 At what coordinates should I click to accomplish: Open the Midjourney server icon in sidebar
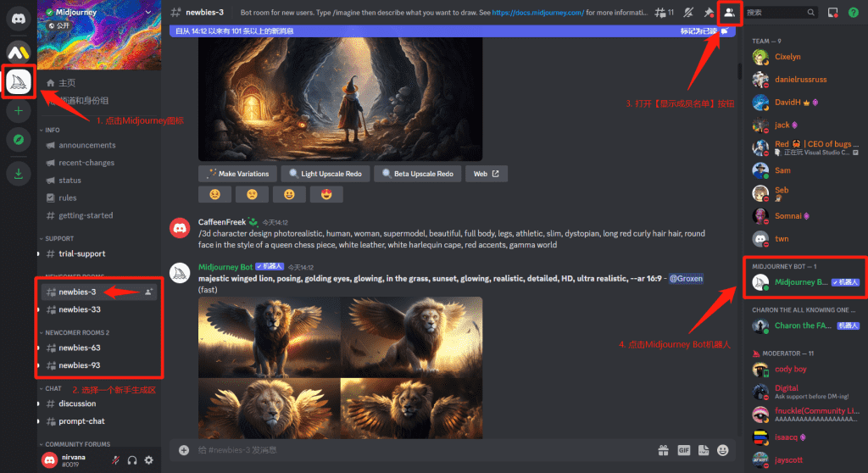pos(19,81)
